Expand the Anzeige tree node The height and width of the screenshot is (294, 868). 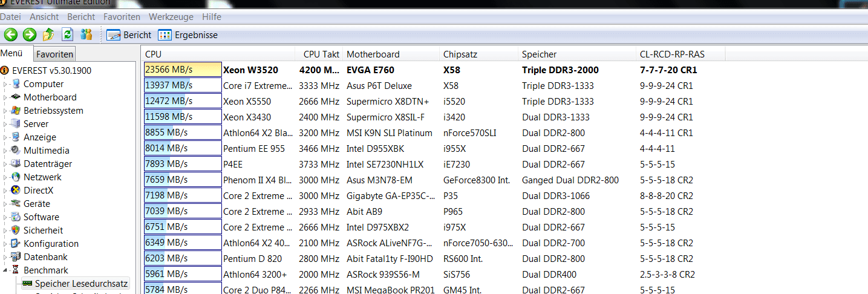[x=5, y=137]
